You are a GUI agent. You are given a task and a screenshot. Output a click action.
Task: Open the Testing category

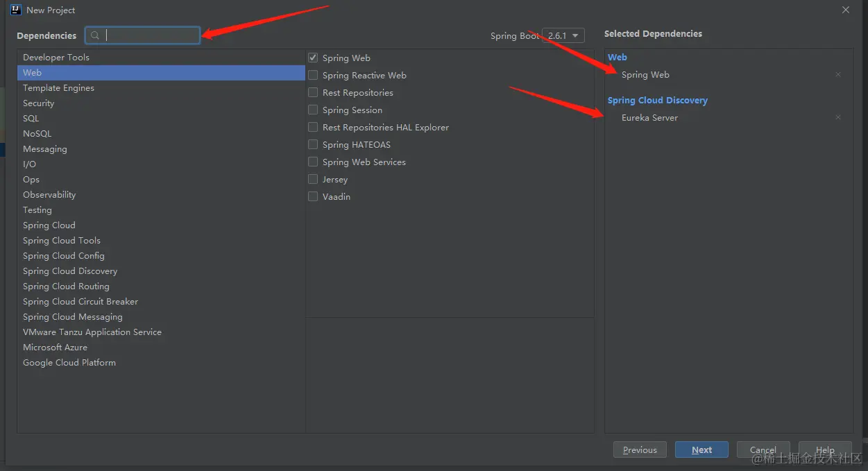[161, 209]
